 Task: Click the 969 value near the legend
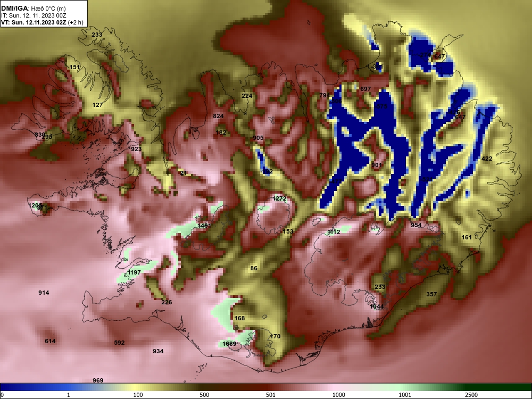pos(98,380)
